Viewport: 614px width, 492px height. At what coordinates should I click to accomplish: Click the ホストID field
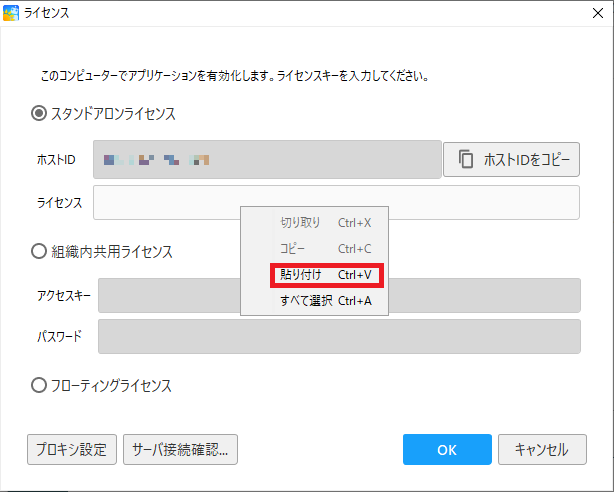tap(267, 159)
